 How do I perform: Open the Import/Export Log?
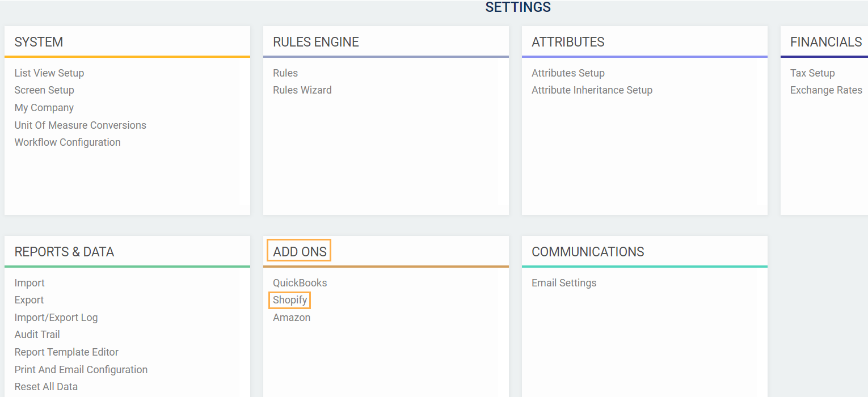[56, 318]
